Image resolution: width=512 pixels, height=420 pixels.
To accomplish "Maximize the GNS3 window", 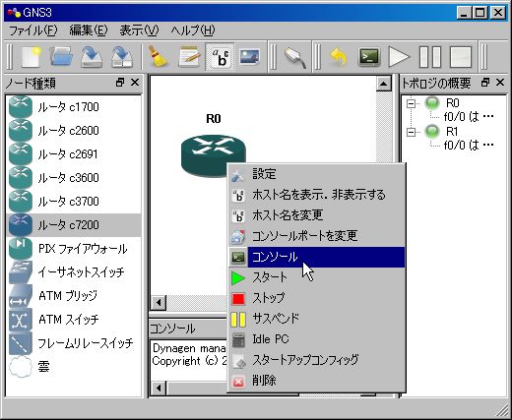I will click(x=480, y=13).
